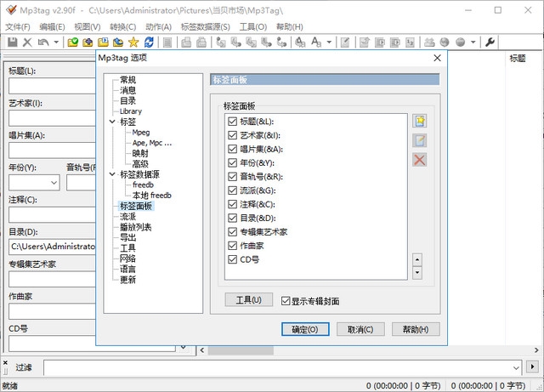The height and width of the screenshot is (392, 544).
Task: Open the 工具(O) menu in menu bar
Action: (x=252, y=26)
